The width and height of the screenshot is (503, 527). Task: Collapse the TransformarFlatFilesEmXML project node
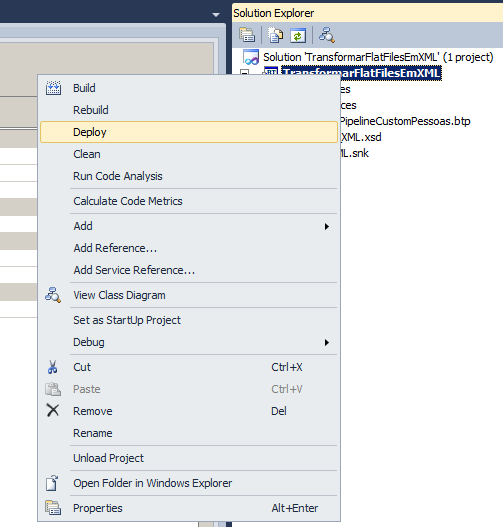(x=245, y=73)
